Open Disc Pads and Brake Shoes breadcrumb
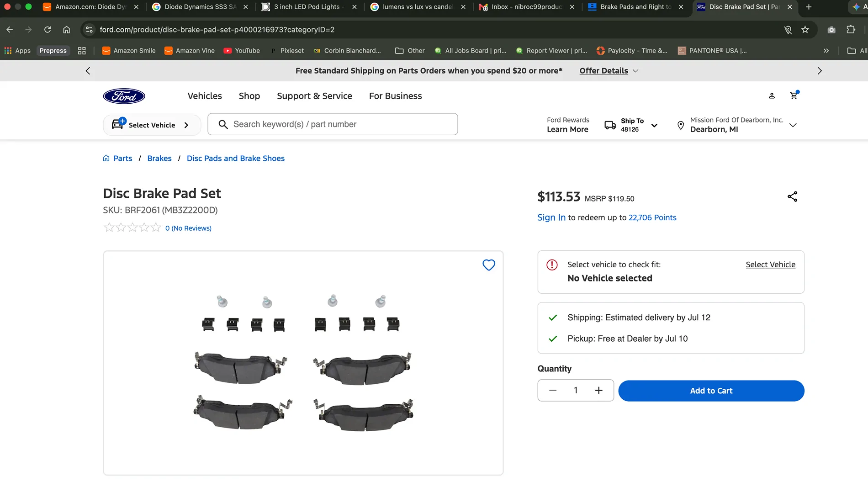Image resolution: width=868 pixels, height=487 pixels. tap(236, 158)
